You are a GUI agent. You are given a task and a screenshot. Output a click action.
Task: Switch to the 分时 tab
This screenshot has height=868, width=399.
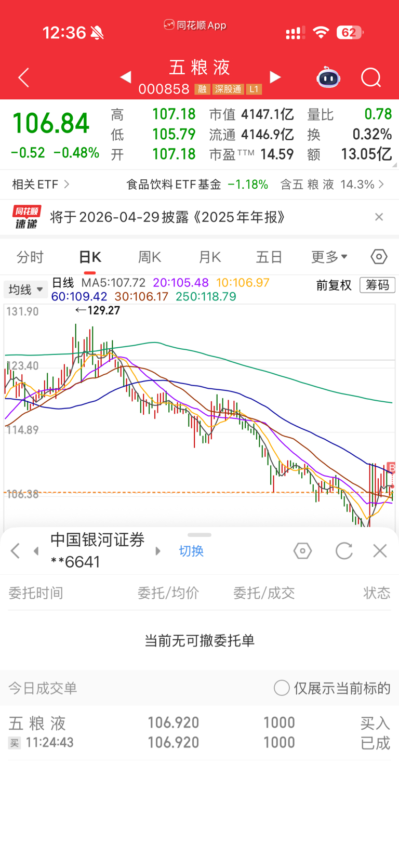(x=30, y=257)
